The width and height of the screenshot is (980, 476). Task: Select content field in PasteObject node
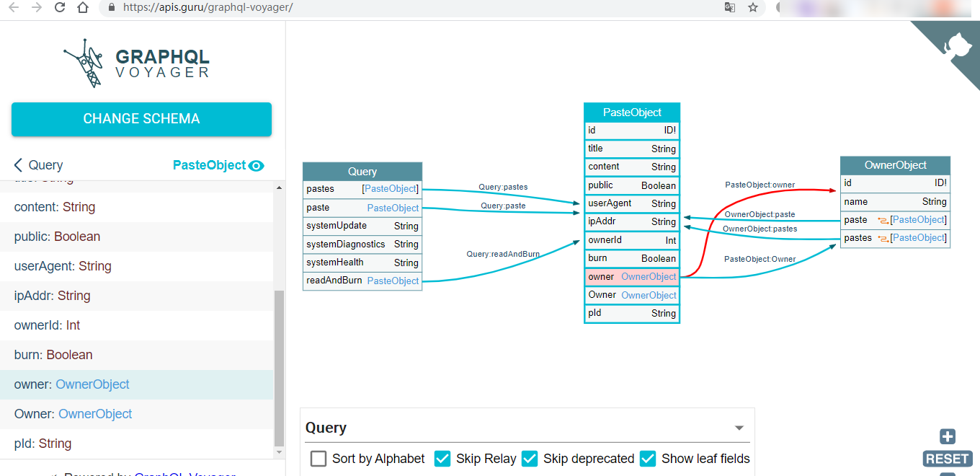(632, 167)
